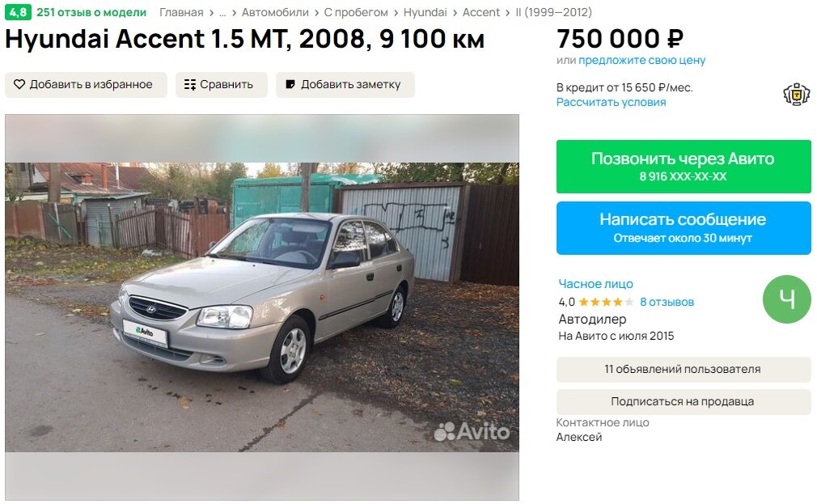Screen dimensions: 817x504
Task: Click Рассчитать условия credit link
Action: coord(612,102)
